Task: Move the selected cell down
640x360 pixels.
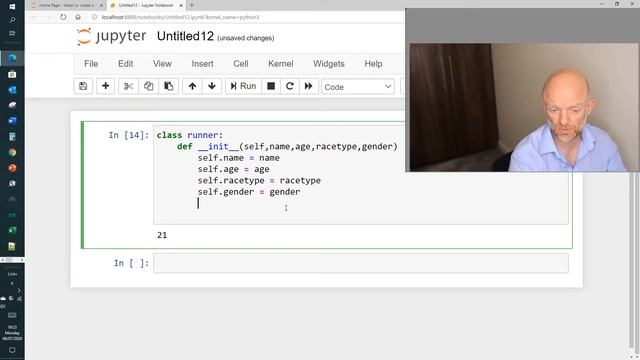Action: [x=212, y=86]
